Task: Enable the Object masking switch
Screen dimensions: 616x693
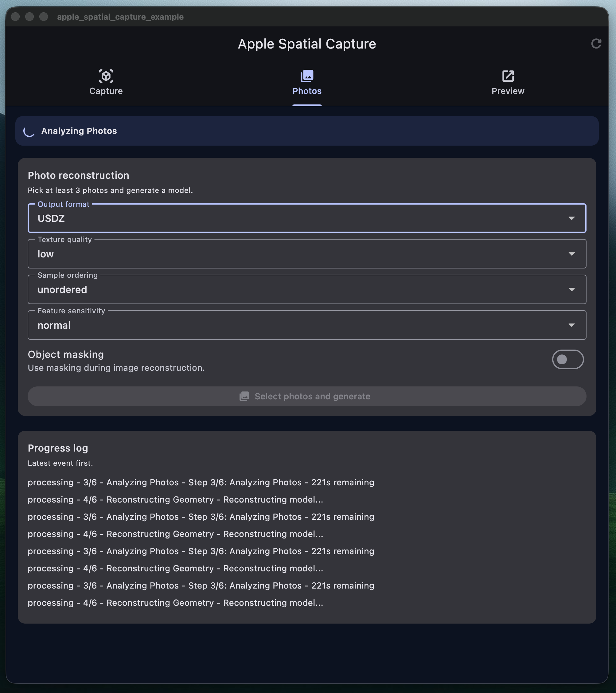Action: pos(568,359)
